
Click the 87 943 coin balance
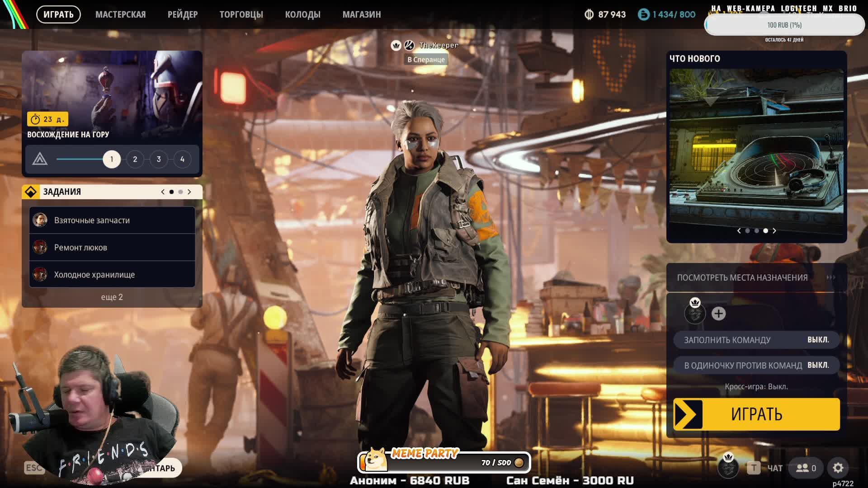coord(612,14)
